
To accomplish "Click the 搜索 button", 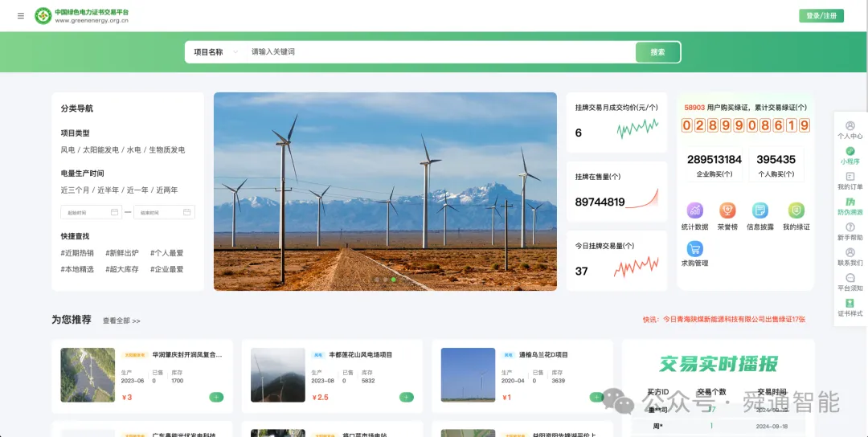I will 657,52.
